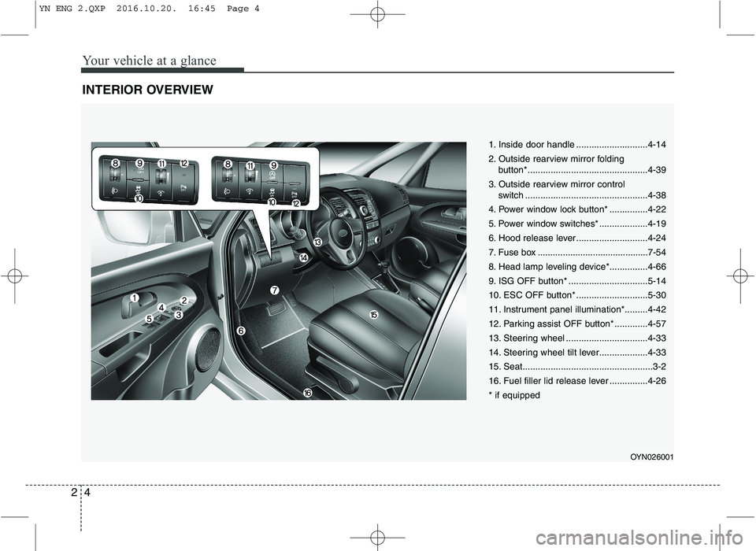Click callout 3 near the mirror control switch
Screen dimensions: 756x551
point(178,315)
